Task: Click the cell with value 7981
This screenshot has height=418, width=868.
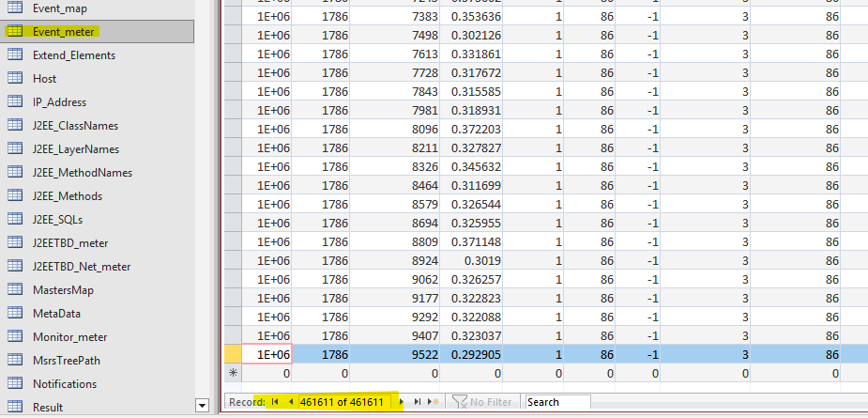Action: (x=395, y=110)
